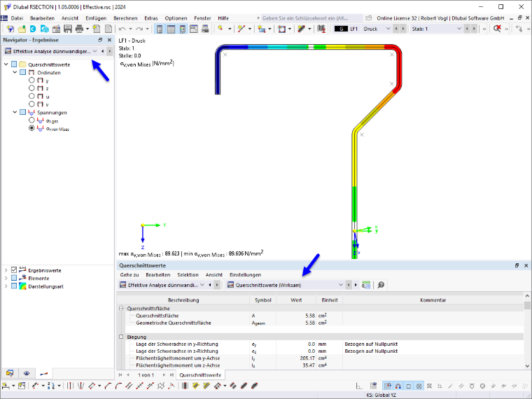Open the Optionen menu
532x399 pixels.
coord(176,18)
